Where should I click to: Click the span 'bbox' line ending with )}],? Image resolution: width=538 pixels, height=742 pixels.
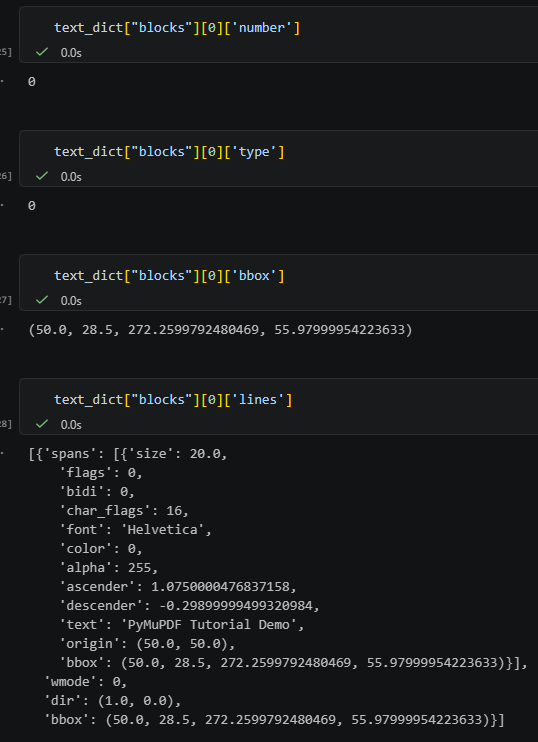(293, 663)
